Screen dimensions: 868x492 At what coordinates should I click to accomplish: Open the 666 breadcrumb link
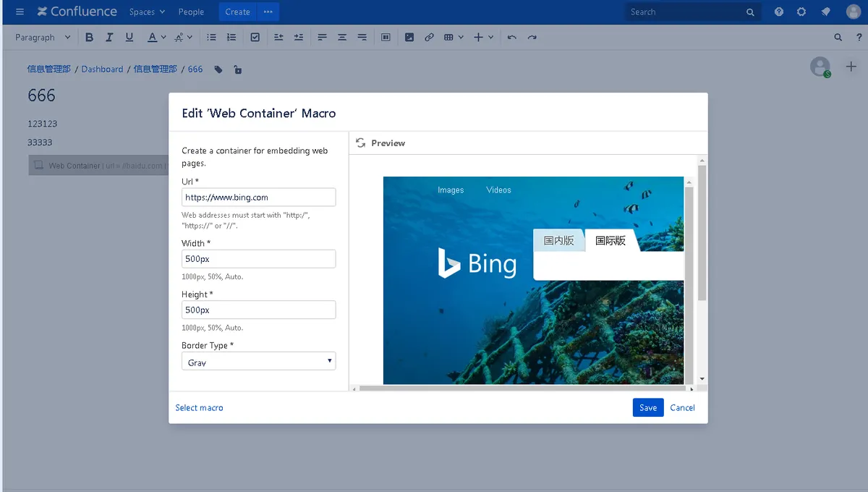point(195,69)
